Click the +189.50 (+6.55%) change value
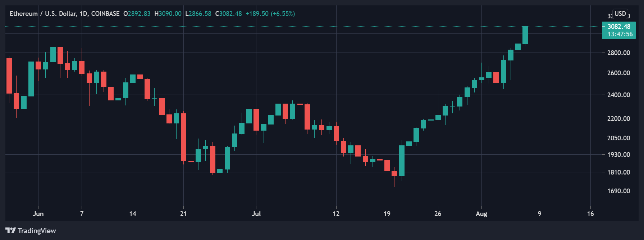 [270, 14]
